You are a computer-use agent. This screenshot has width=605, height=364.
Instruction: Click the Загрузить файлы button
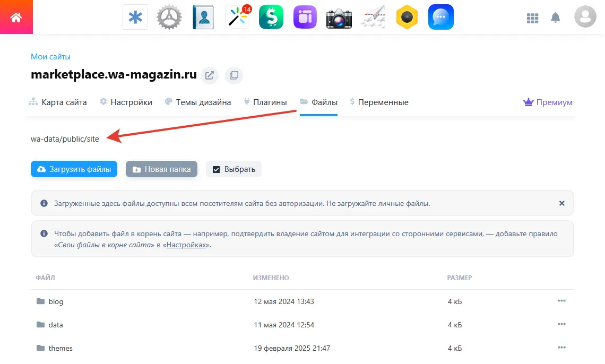click(x=74, y=169)
